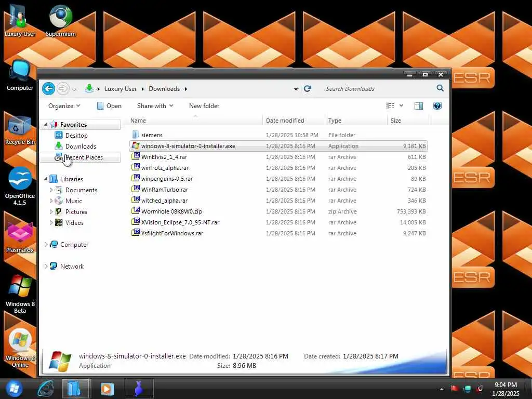Select XVision_Eclipse_7.0_95-NT.rar file
Viewport: 532px width, 399px height.
tap(278, 222)
